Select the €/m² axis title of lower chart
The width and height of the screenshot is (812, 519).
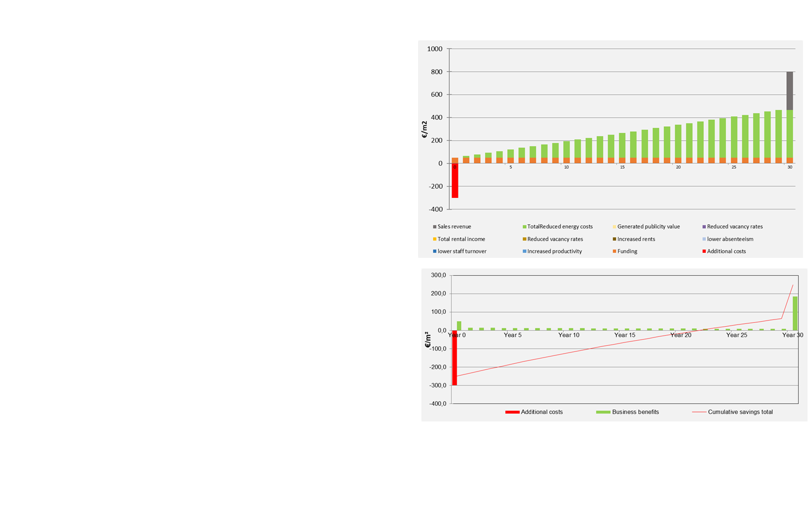(x=428, y=339)
